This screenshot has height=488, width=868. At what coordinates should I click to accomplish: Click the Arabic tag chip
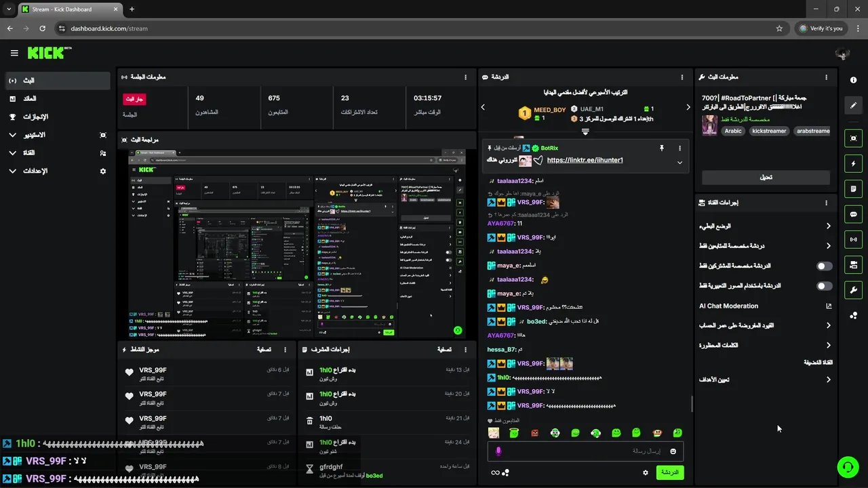point(733,131)
